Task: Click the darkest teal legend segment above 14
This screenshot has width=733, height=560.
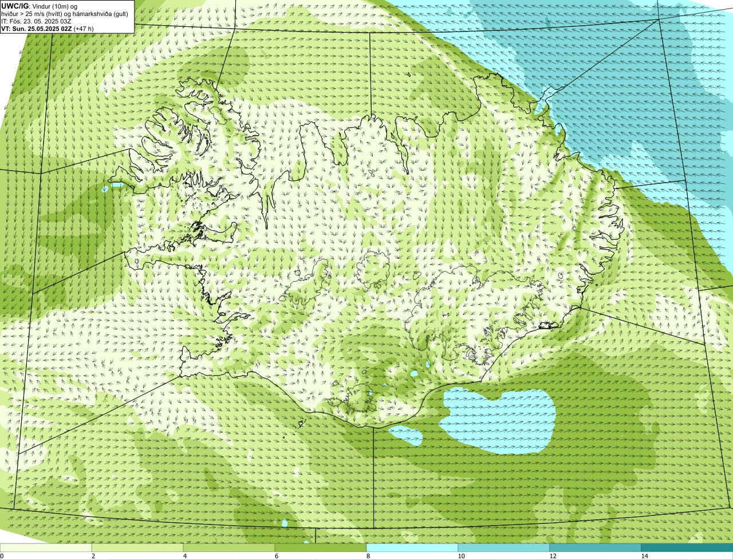Action: (x=687, y=547)
